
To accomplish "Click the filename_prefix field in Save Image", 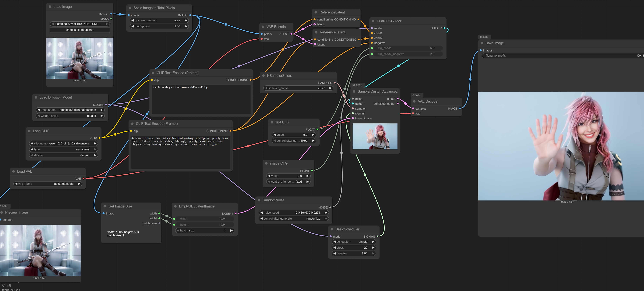I will pyautogui.click(x=563, y=56).
